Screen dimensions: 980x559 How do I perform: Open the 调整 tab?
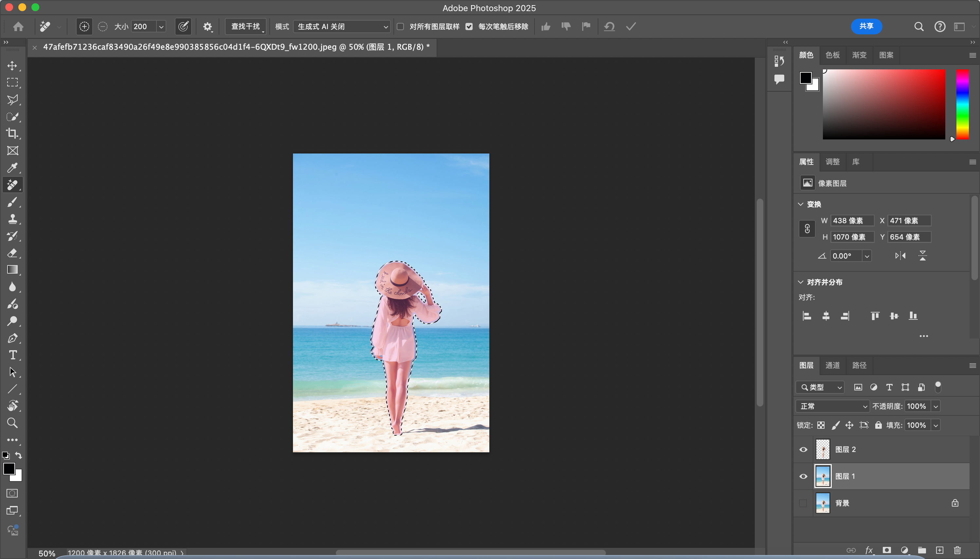[833, 162]
